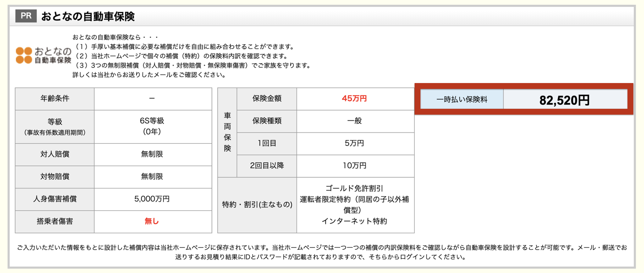Click the 対物賠償 row label
The image size is (644, 273).
[55, 177]
